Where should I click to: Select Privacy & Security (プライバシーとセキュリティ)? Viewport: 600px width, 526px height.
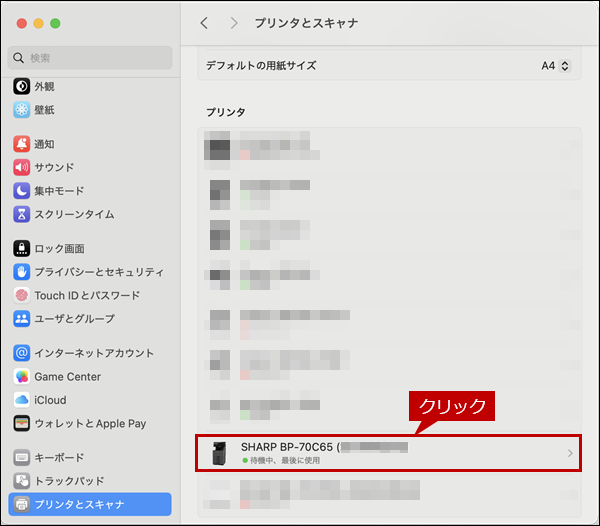[x=98, y=272]
